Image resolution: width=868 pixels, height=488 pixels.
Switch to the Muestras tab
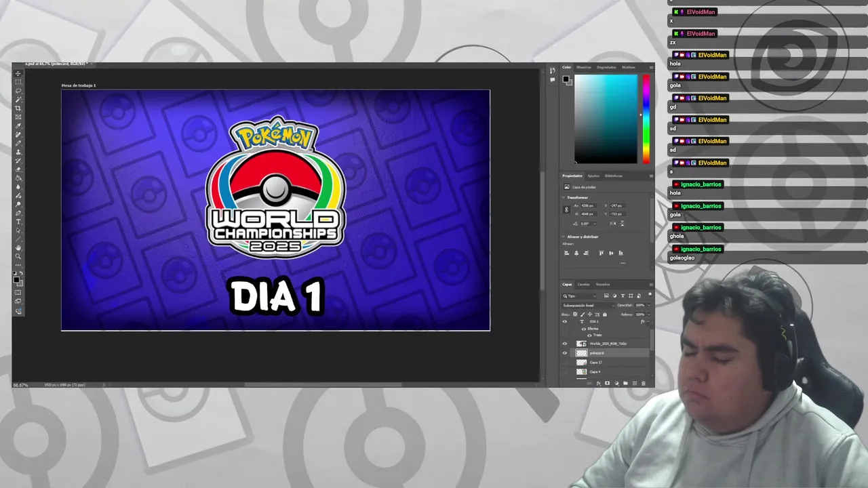click(x=584, y=67)
